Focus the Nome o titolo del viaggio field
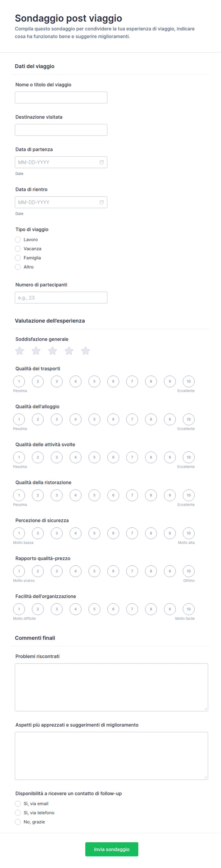 click(x=61, y=97)
